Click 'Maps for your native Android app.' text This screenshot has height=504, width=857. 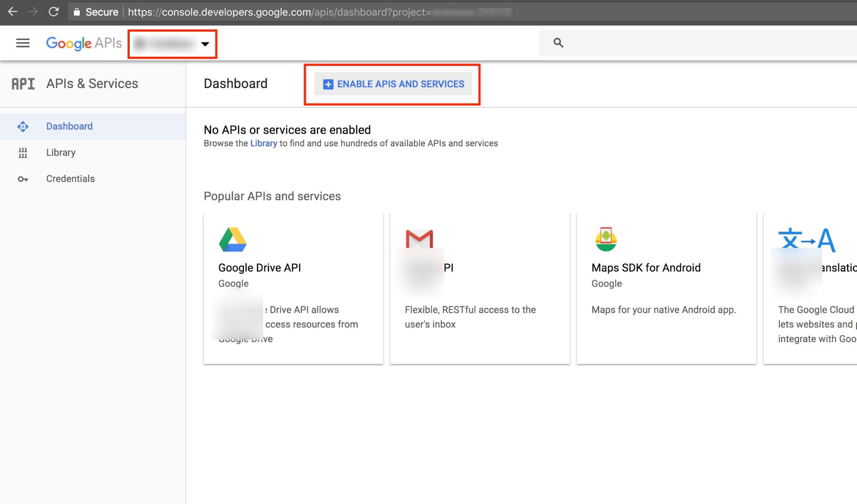coord(664,310)
